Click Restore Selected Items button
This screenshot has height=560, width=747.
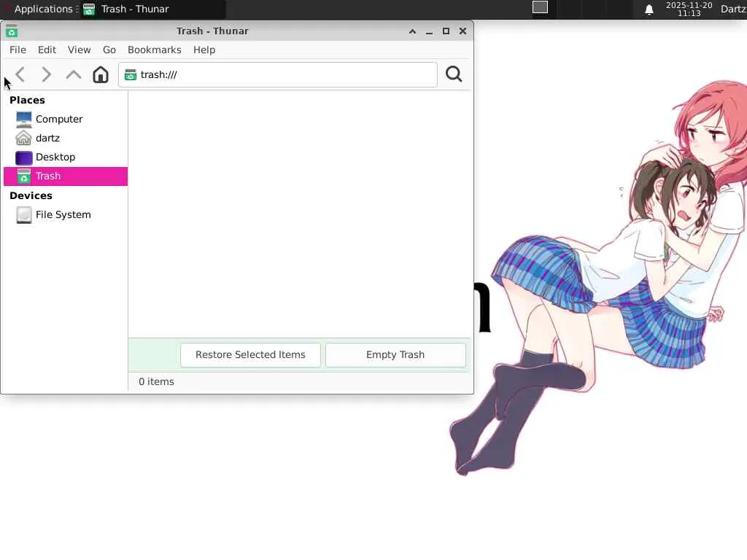(x=251, y=355)
